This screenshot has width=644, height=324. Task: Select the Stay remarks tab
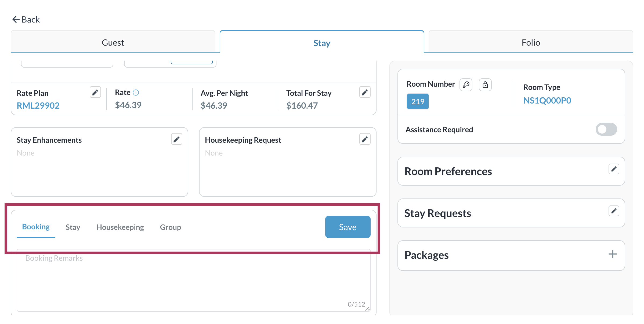(73, 227)
